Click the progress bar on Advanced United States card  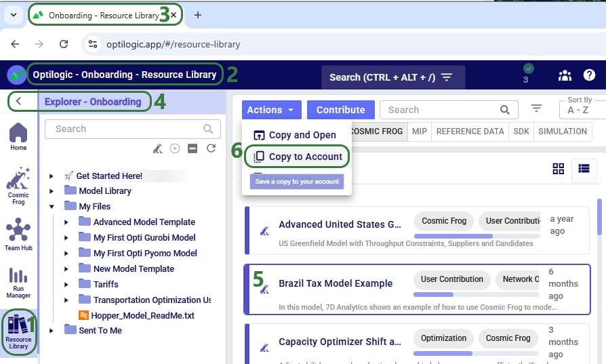pos(477,236)
